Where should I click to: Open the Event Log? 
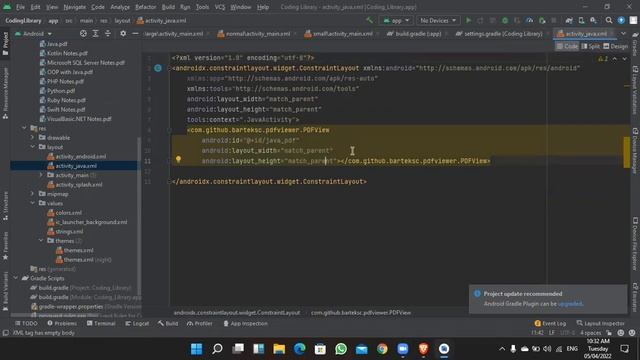pyautogui.click(x=550, y=323)
